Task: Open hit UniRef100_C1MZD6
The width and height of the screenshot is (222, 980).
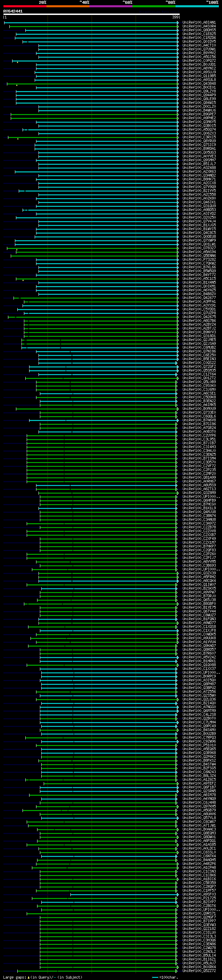Action: (x=199, y=38)
